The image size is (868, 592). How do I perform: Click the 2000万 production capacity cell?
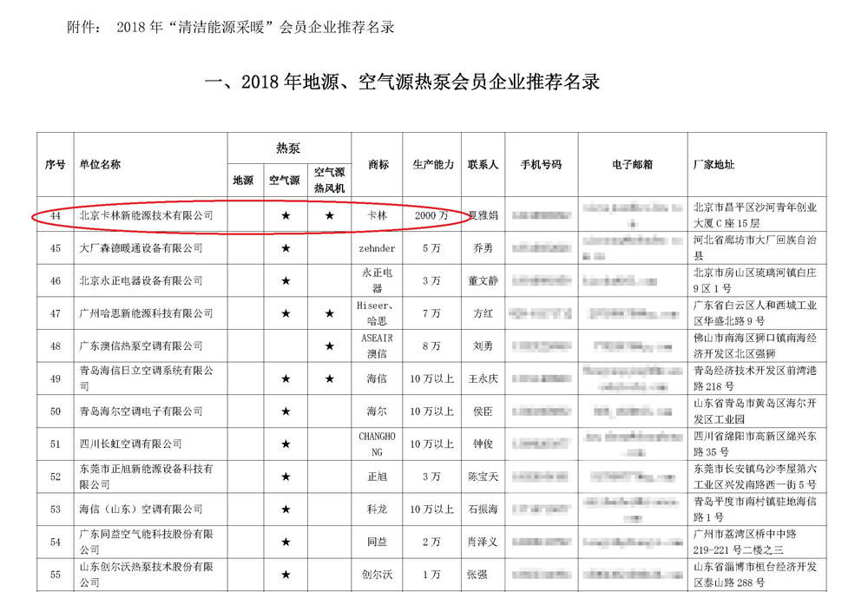point(431,215)
